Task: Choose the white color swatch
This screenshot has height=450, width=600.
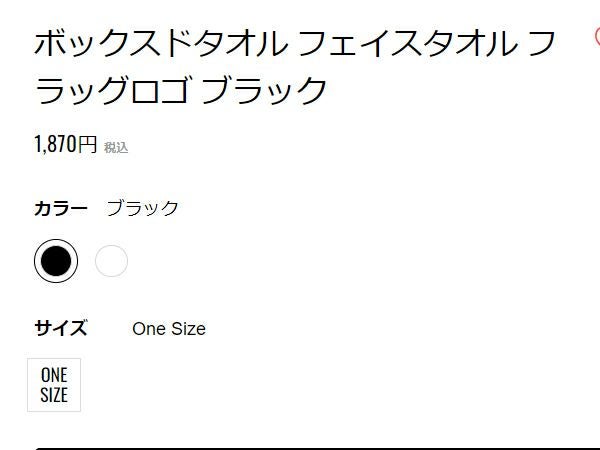Action: (111, 261)
